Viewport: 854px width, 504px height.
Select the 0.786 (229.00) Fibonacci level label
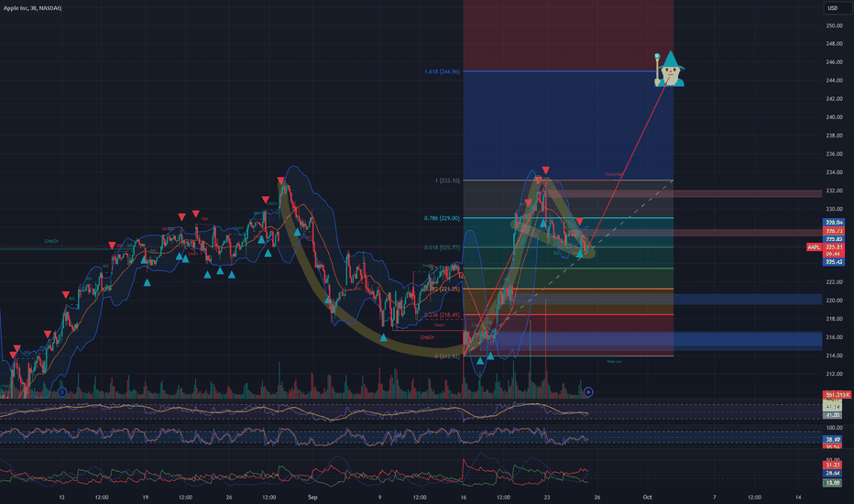(x=442, y=218)
